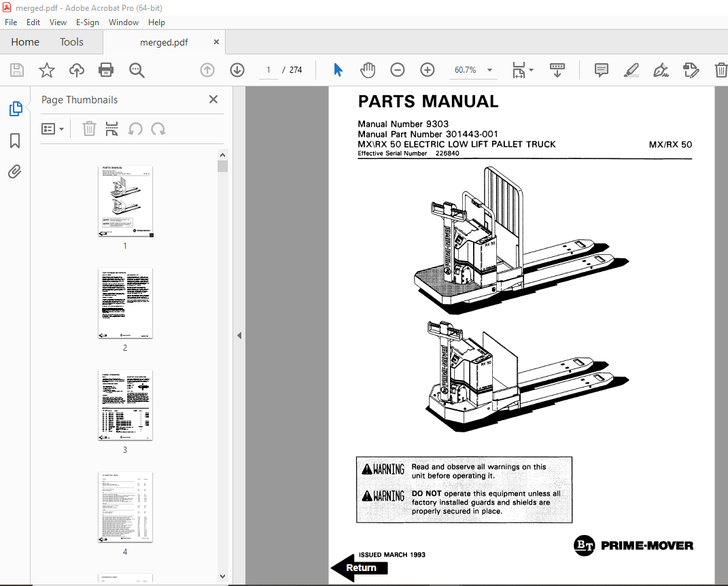Select the page 2 thumbnail
This screenshot has height=586, width=728.
[125, 303]
